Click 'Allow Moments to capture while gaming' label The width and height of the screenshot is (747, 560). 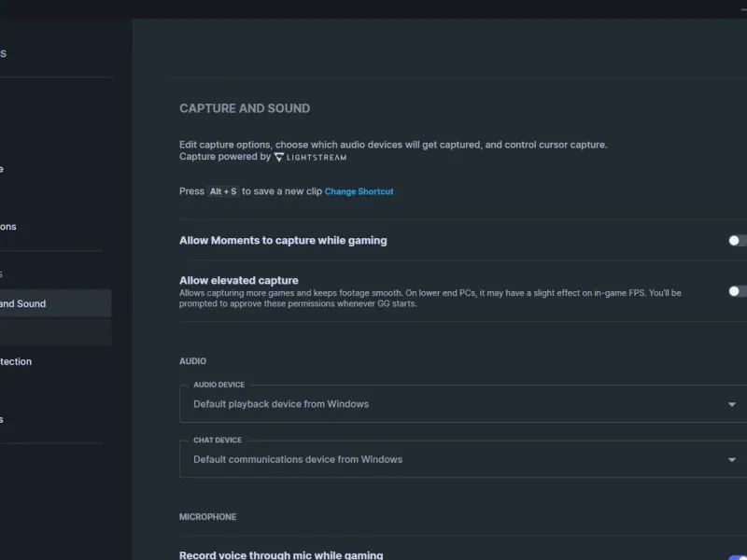tap(283, 241)
